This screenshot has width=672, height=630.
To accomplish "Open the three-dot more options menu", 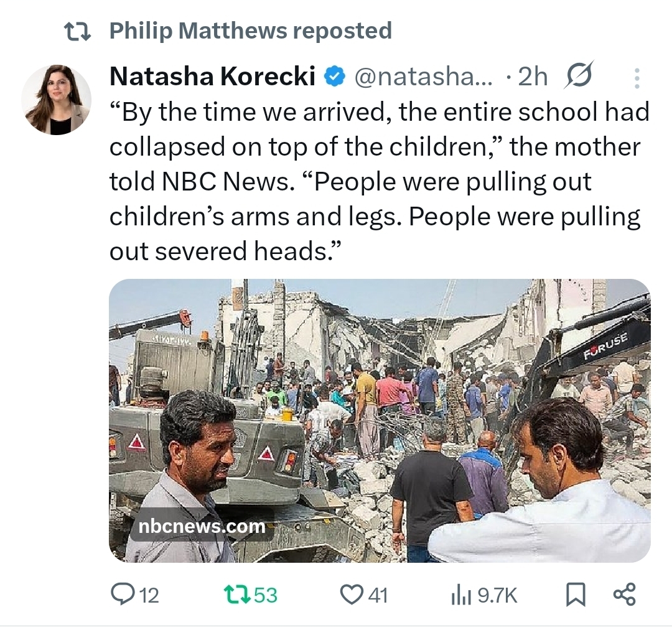I will (x=637, y=78).
